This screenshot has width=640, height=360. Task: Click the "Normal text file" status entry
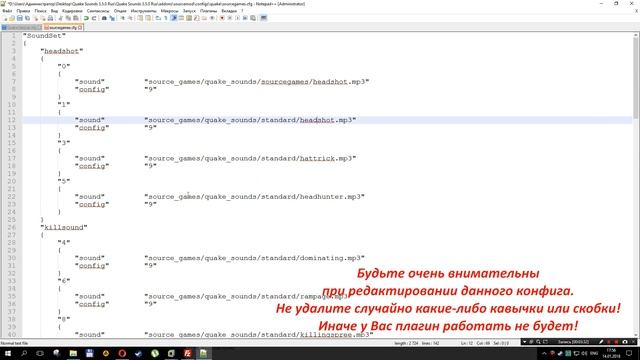(x=14, y=343)
